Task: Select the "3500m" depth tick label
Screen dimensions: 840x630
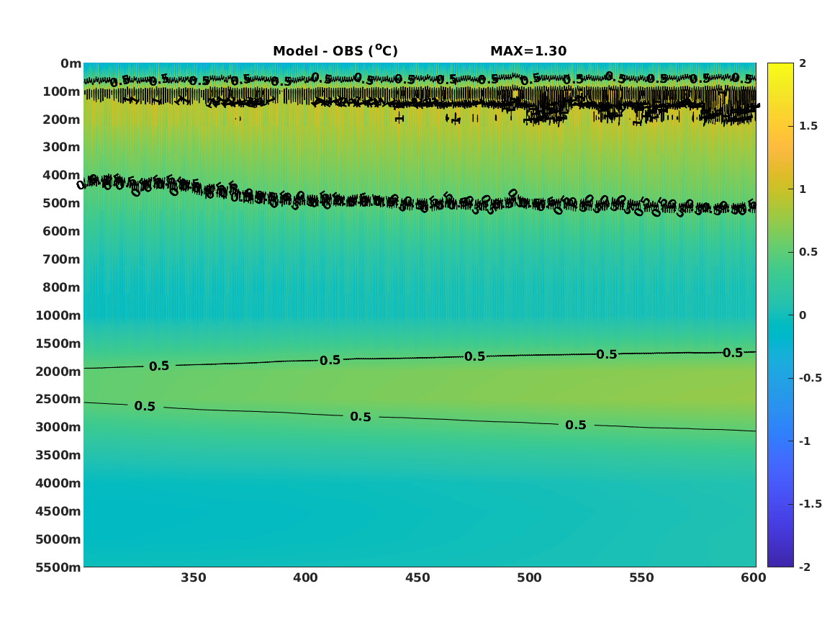Action: tap(58, 455)
